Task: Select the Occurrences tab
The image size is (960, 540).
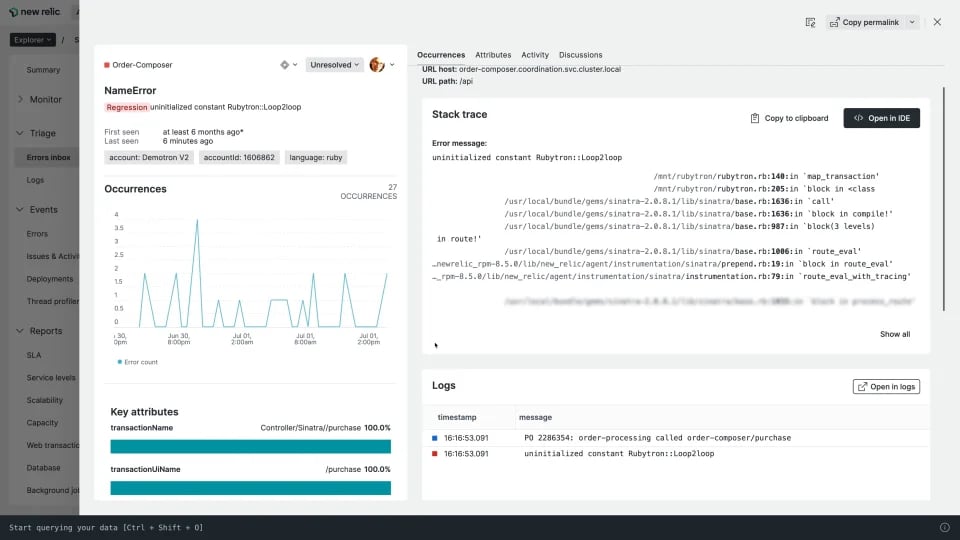Action: 441,55
